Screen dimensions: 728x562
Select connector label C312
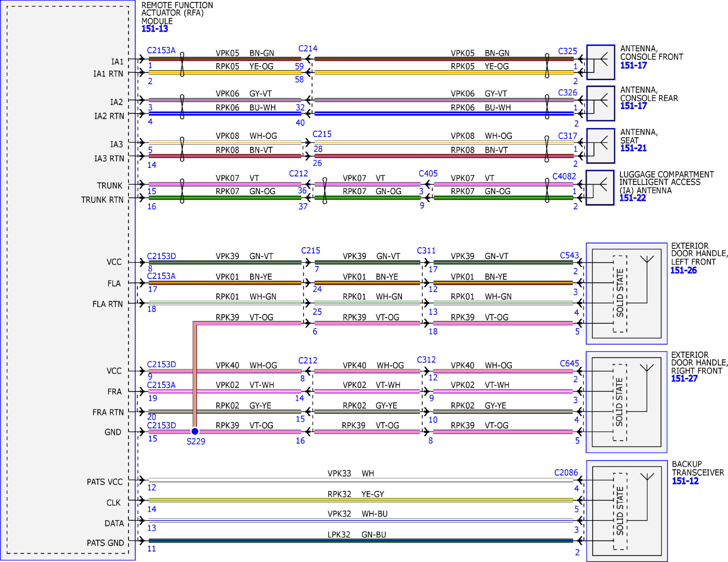[426, 360]
